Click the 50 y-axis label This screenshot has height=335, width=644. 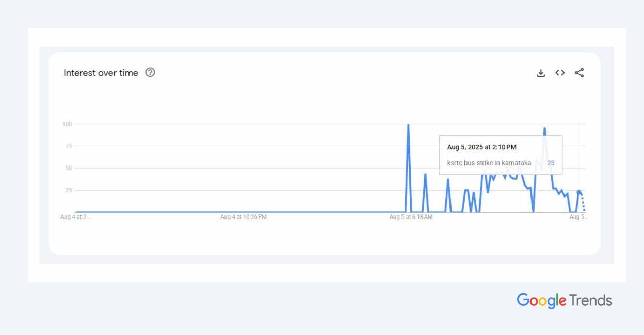pyautogui.click(x=69, y=168)
